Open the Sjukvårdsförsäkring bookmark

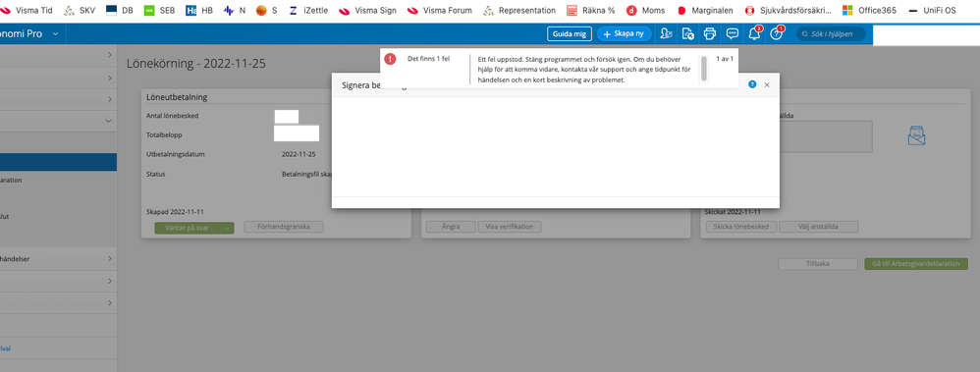tap(789, 10)
